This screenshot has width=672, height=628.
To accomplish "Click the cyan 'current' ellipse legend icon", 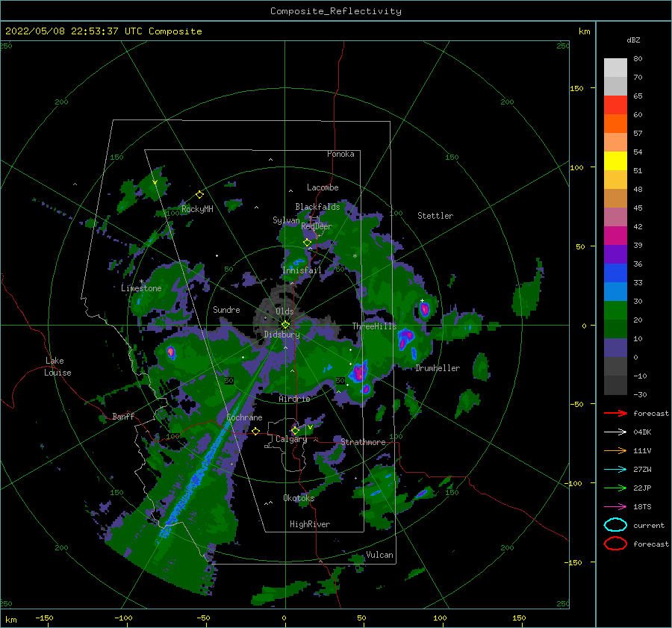I will pyautogui.click(x=615, y=525).
